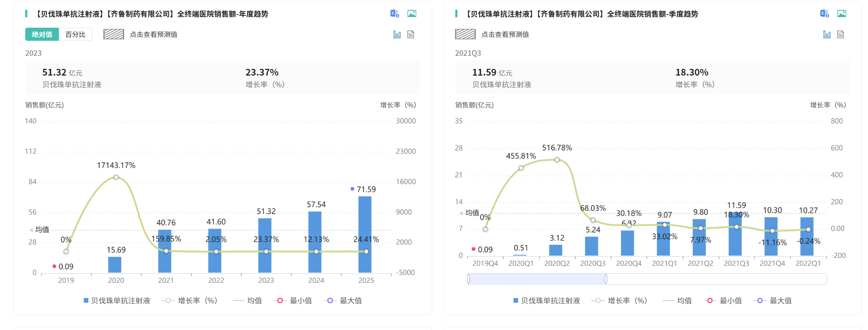The height and width of the screenshot is (330, 868).
Task: Export quarterly trend chart to Excel
Action: tap(824, 13)
